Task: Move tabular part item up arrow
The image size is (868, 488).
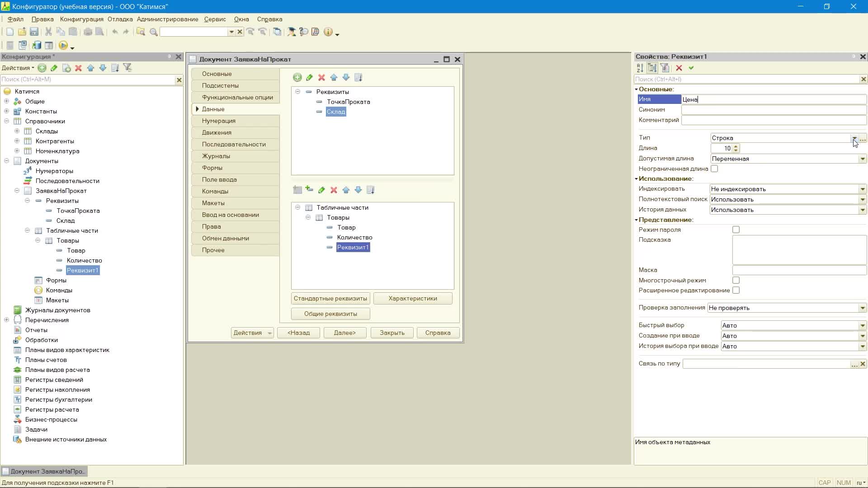Action: [x=346, y=190]
